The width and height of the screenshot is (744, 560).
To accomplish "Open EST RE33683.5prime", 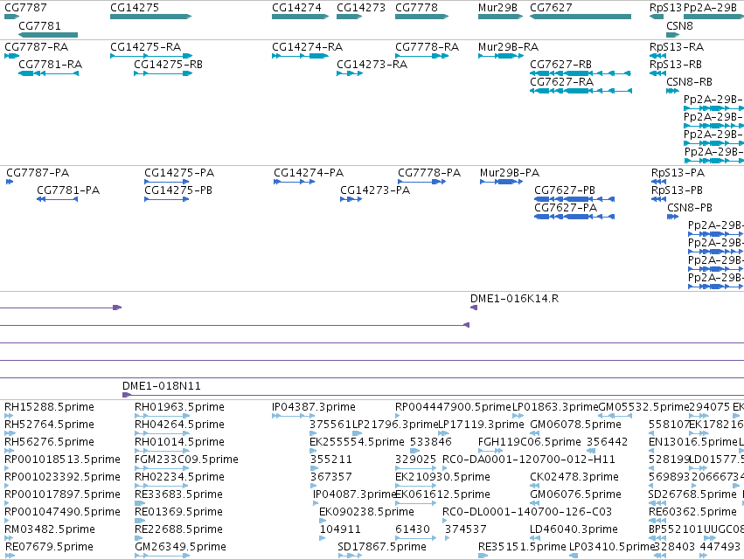I will (139, 503).
